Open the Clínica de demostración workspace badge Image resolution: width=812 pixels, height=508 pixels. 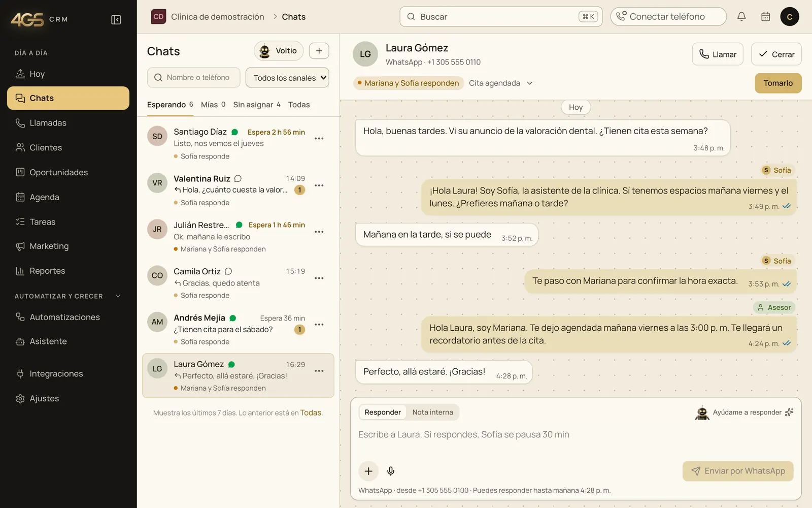(x=158, y=17)
